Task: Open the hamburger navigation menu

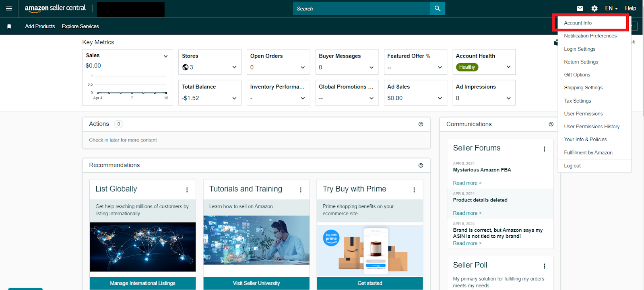Action: pyautogui.click(x=9, y=8)
